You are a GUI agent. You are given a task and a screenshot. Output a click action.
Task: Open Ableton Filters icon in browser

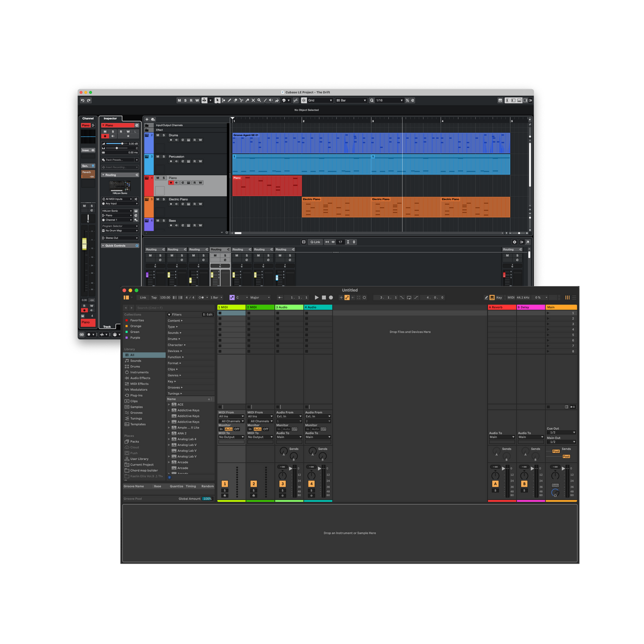170,314
